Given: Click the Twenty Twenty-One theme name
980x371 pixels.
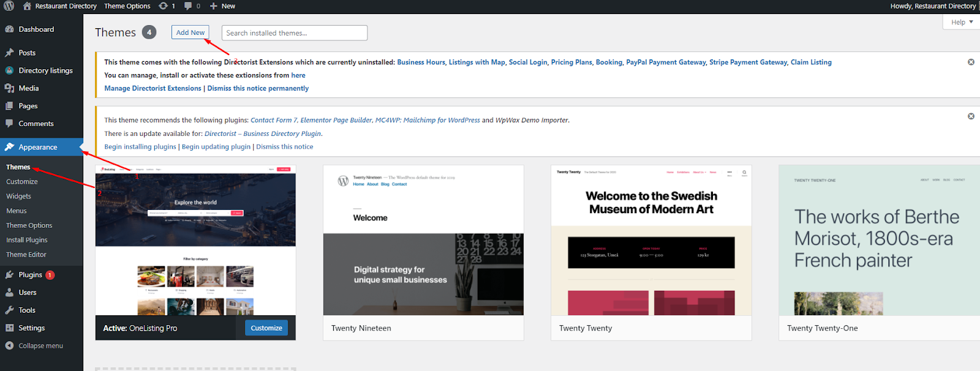Looking at the screenshot, I should [x=823, y=329].
